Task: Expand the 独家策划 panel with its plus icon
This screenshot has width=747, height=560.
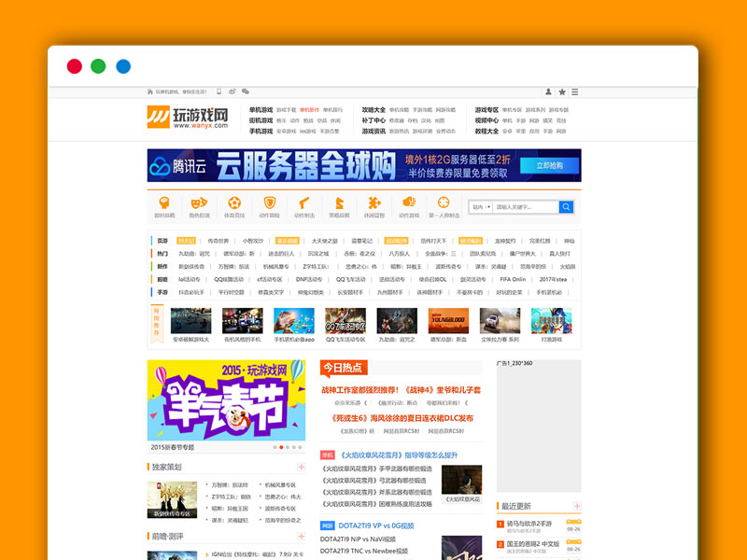Action: (x=301, y=467)
